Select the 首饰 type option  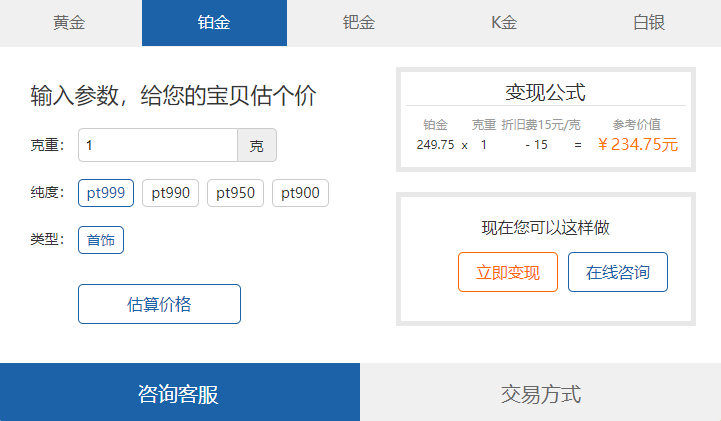click(x=101, y=240)
